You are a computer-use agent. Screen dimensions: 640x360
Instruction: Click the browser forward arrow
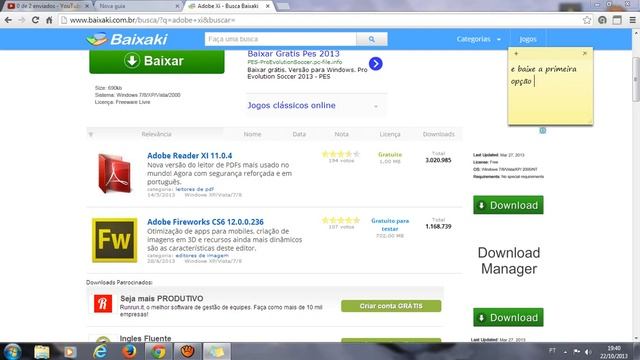pos(22,20)
